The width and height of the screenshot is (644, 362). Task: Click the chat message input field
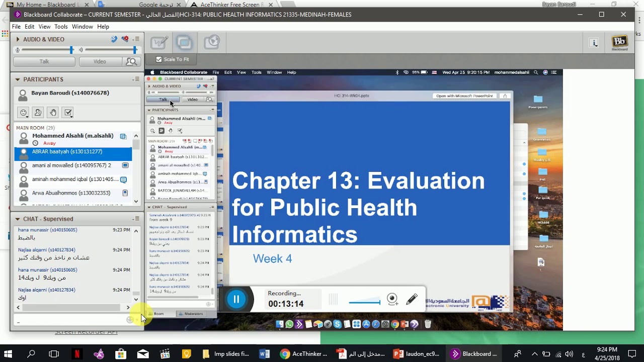pyautogui.click(x=70, y=320)
